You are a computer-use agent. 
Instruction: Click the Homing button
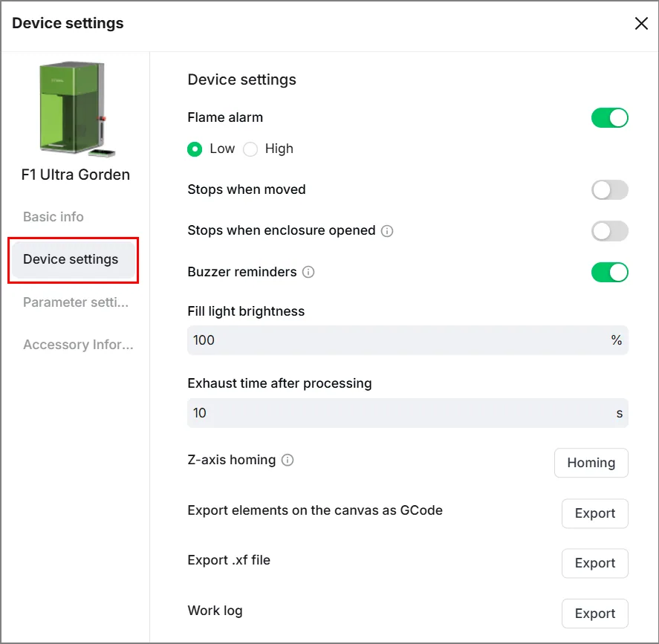pos(591,463)
